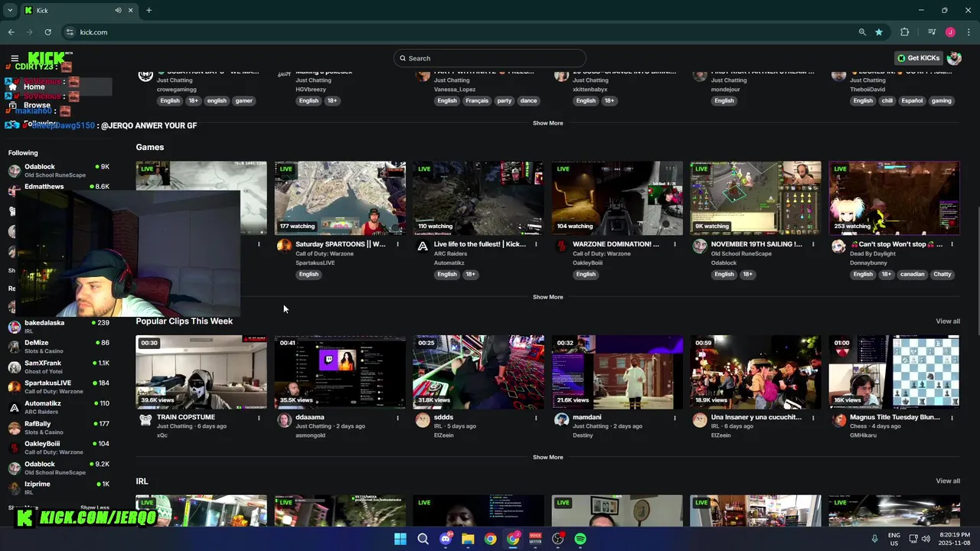Open Odablock 9K channel in Following list
Image resolution: width=980 pixels, height=551 pixels.
[60, 170]
